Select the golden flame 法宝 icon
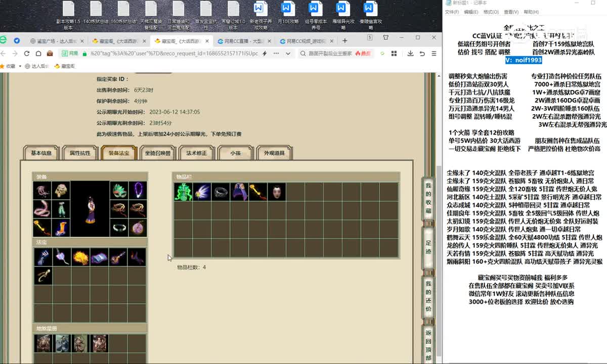Screen dimensions: 607x364 [x=80, y=257]
